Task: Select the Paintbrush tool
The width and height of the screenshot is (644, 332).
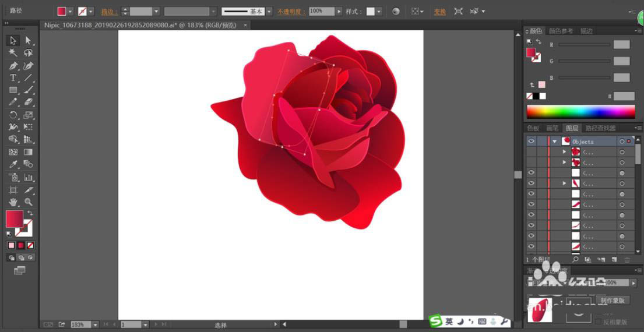Action: [x=28, y=90]
